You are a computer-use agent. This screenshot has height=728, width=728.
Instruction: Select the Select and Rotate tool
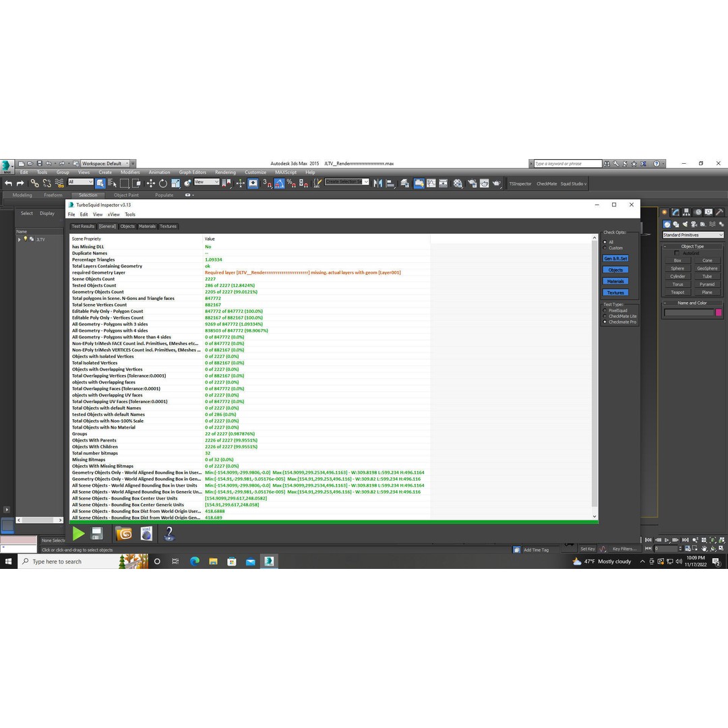pos(163,183)
